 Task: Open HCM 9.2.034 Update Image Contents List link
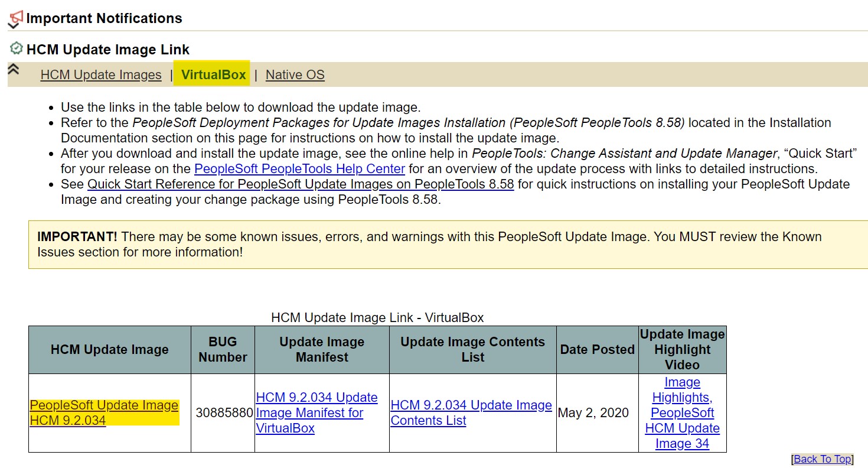pyautogui.click(x=471, y=412)
